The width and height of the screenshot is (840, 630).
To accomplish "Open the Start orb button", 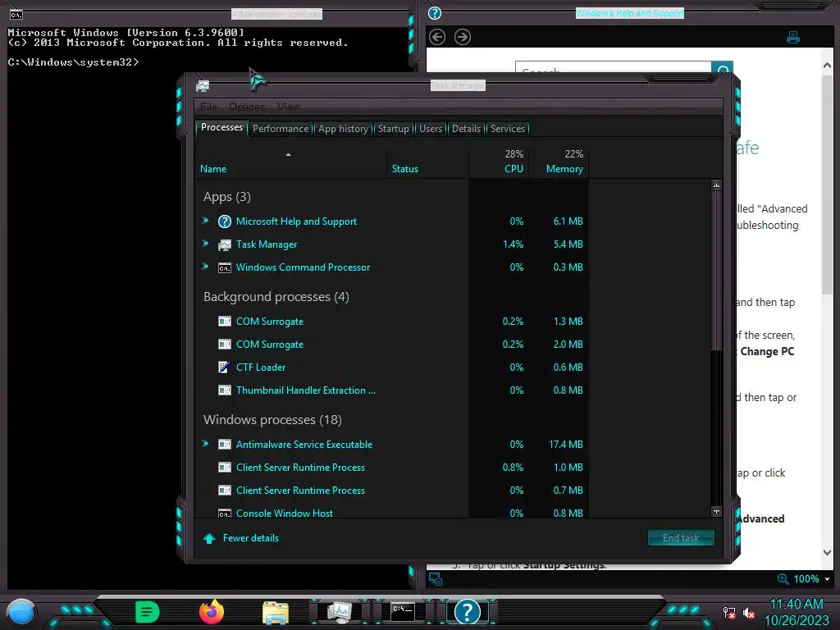I will [21, 612].
